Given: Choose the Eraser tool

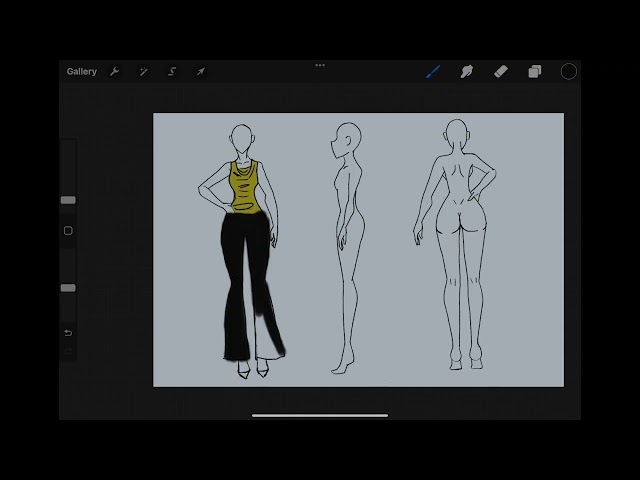Looking at the screenshot, I should click(x=501, y=71).
